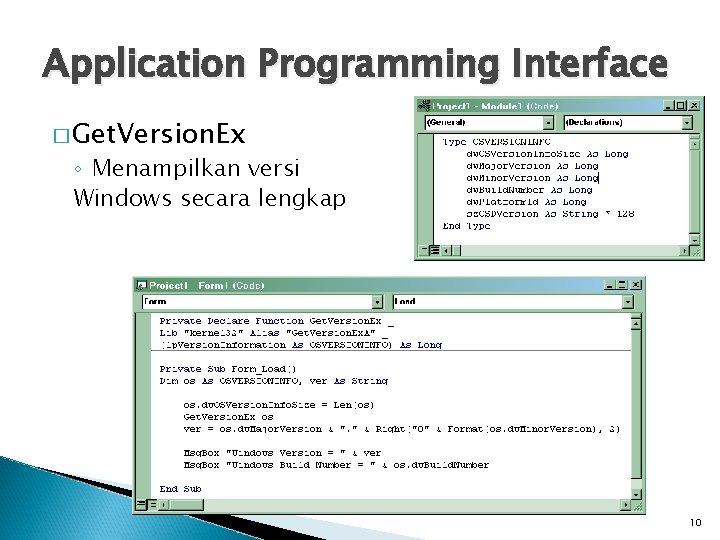Click Form1 horizontal scrollbar thumb
The image size is (720, 540).
pos(186,505)
